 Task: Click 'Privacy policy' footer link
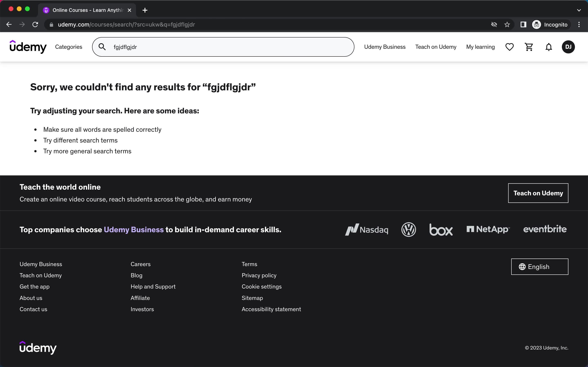259,275
